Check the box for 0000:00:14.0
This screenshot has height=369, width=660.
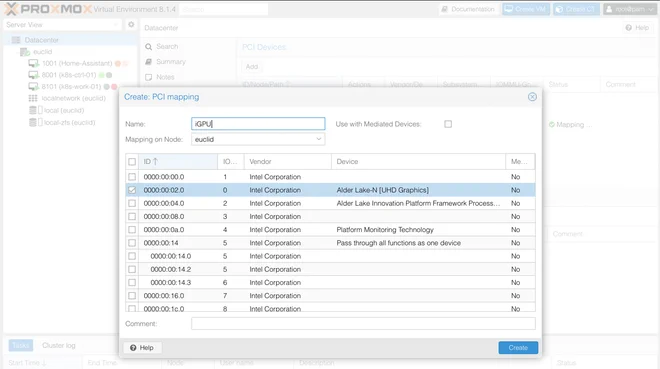tap(132, 256)
